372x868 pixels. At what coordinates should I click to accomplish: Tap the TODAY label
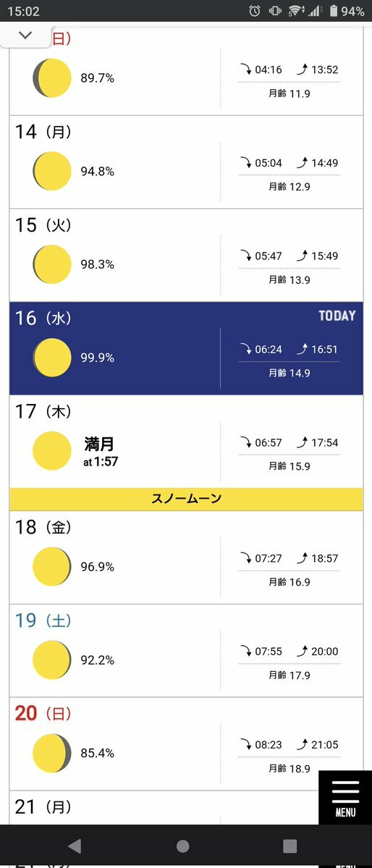pyautogui.click(x=337, y=316)
